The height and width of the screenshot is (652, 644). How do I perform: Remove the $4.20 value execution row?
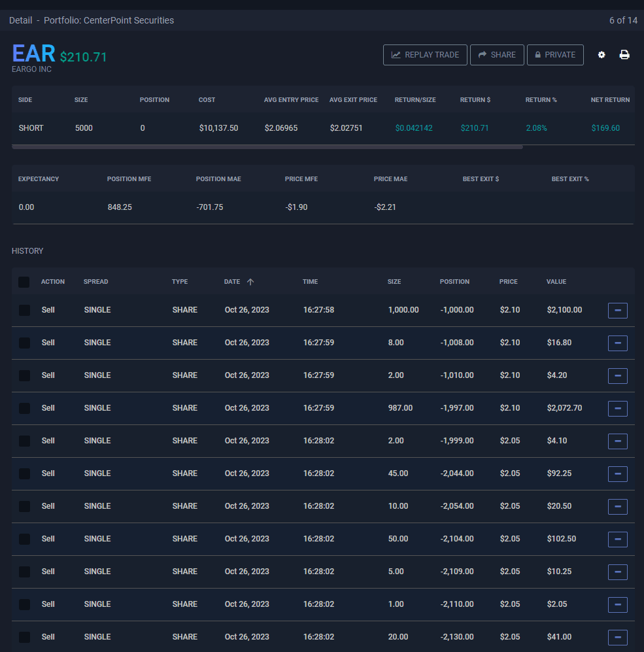617,376
